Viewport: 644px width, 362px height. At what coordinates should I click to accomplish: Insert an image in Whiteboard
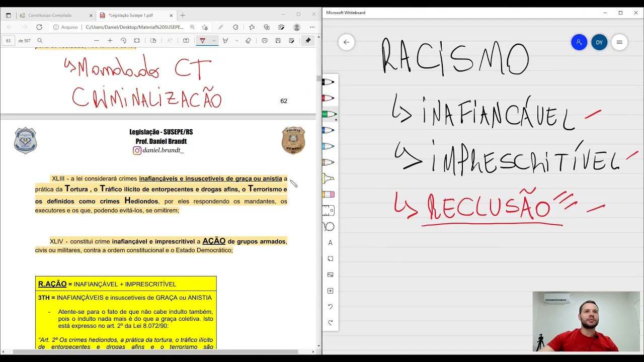click(331, 275)
